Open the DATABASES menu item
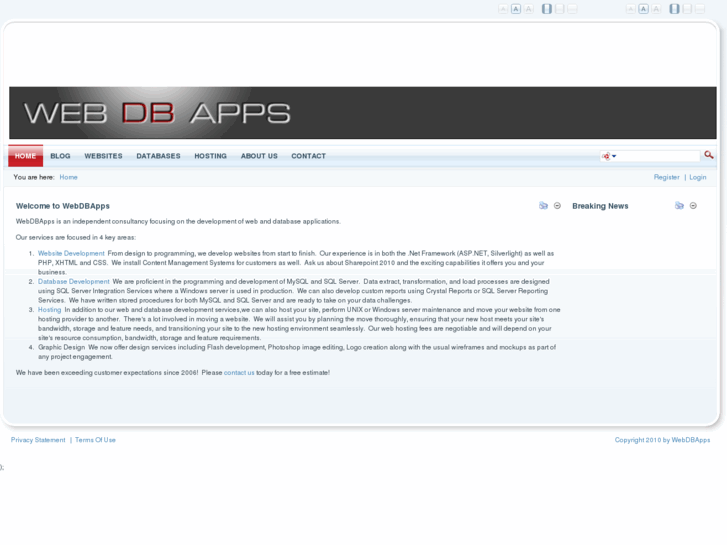 pyautogui.click(x=158, y=156)
